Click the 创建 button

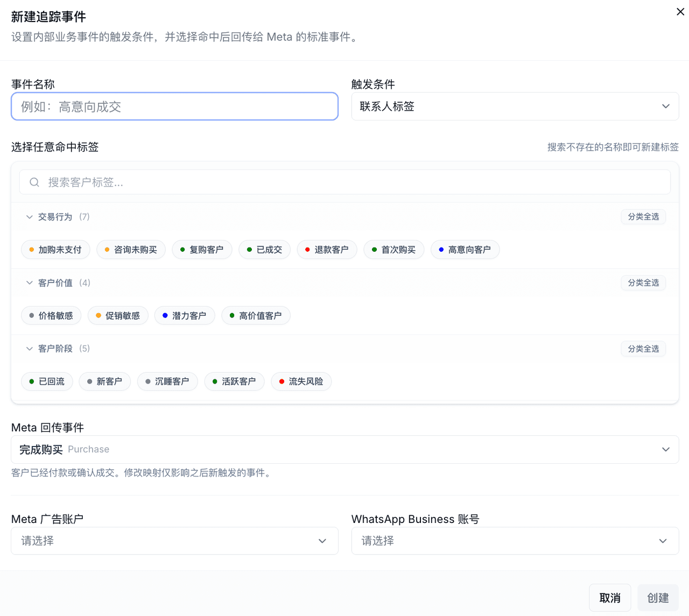click(658, 598)
